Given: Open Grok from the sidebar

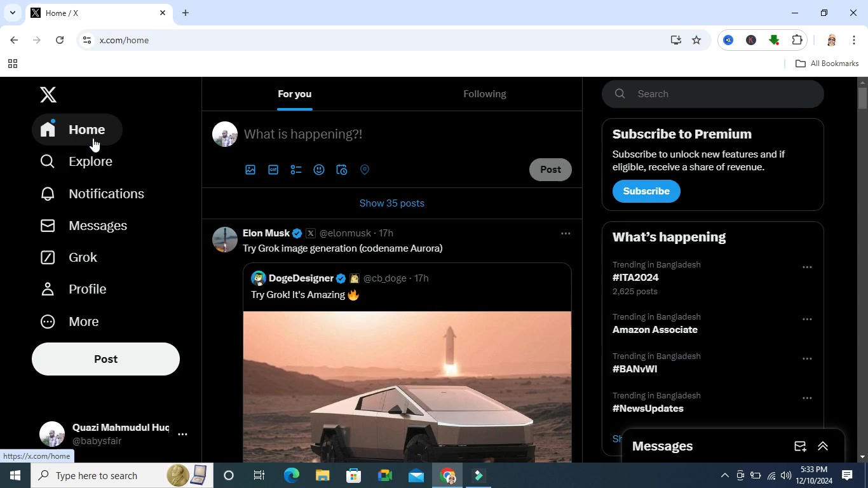Looking at the screenshot, I should tap(69, 257).
